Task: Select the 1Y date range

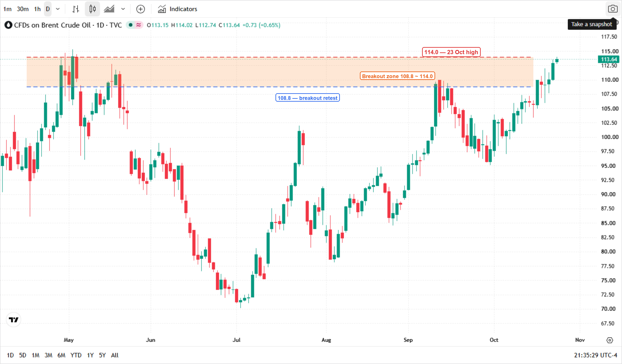Action: point(90,355)
